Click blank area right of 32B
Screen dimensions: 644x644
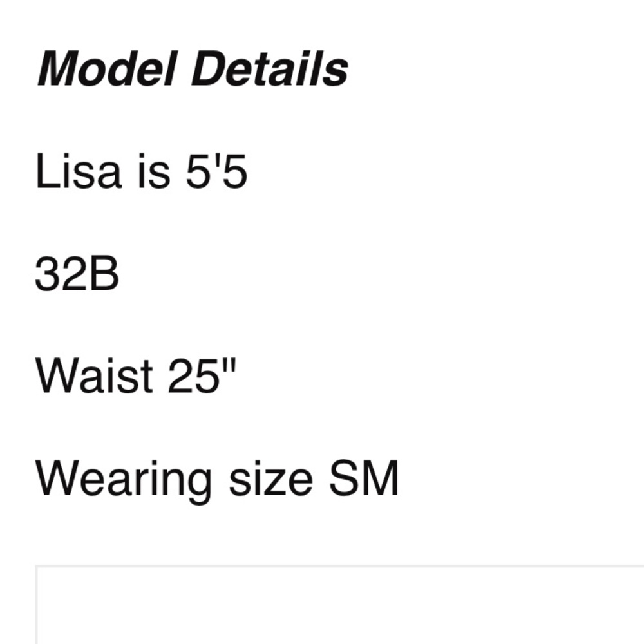click(x=370, y=274)
